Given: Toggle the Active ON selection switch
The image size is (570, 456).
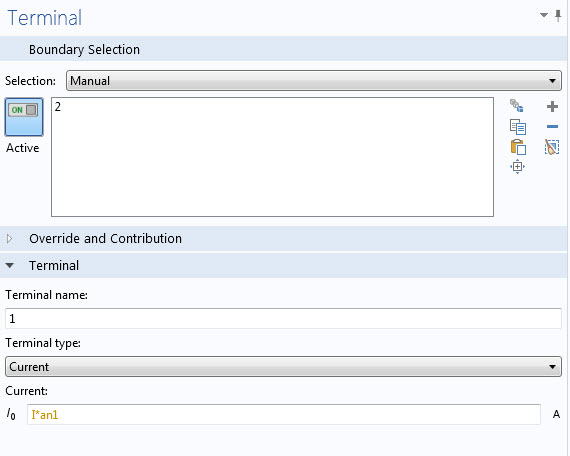Looking at the screenshot, I should pos(24,117).
